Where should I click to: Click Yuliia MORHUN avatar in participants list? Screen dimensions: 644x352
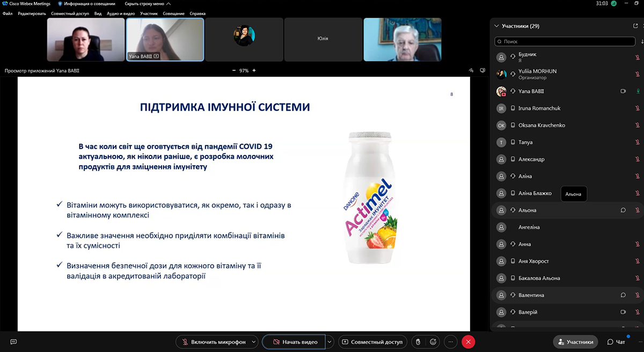tap(501, 74)
